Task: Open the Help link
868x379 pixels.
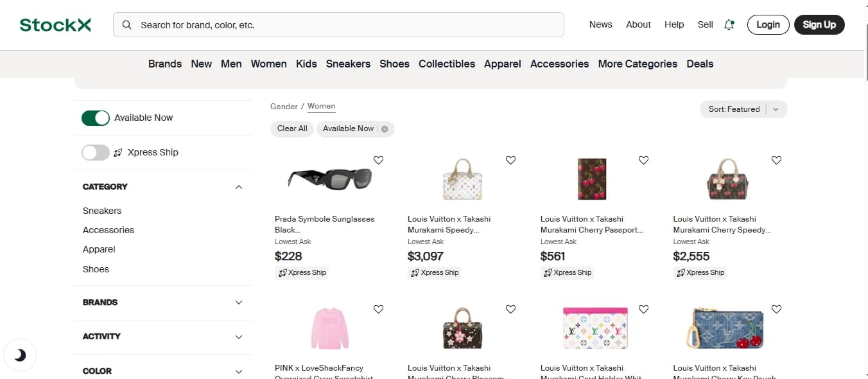Action: [x=674, y=24]
